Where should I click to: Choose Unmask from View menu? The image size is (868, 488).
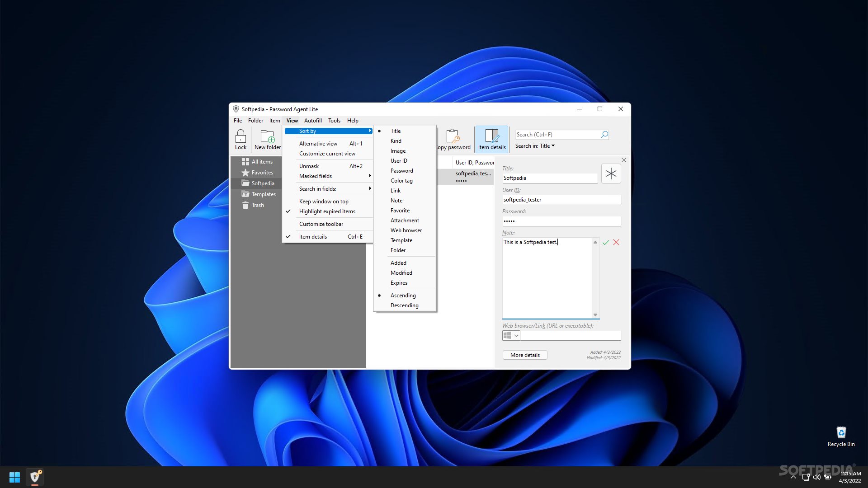pos(328,166)
